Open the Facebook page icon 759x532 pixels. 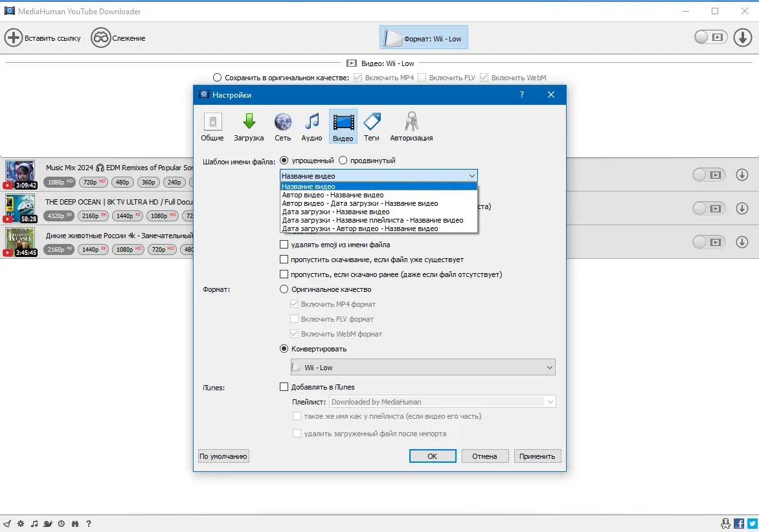point(738,524)
